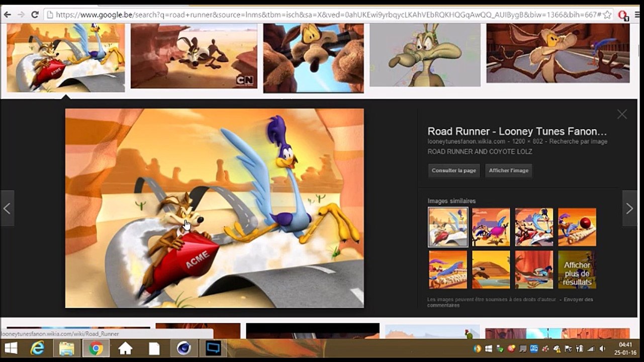Click the white house icon in taskbar
644x362 pixels.
click(125, 348)
